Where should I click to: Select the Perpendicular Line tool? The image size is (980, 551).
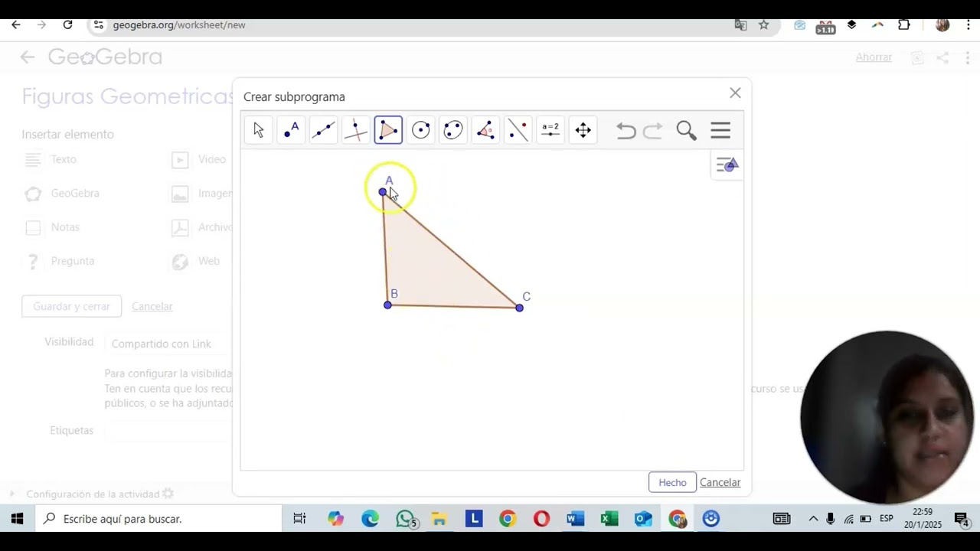coord(356,130)
